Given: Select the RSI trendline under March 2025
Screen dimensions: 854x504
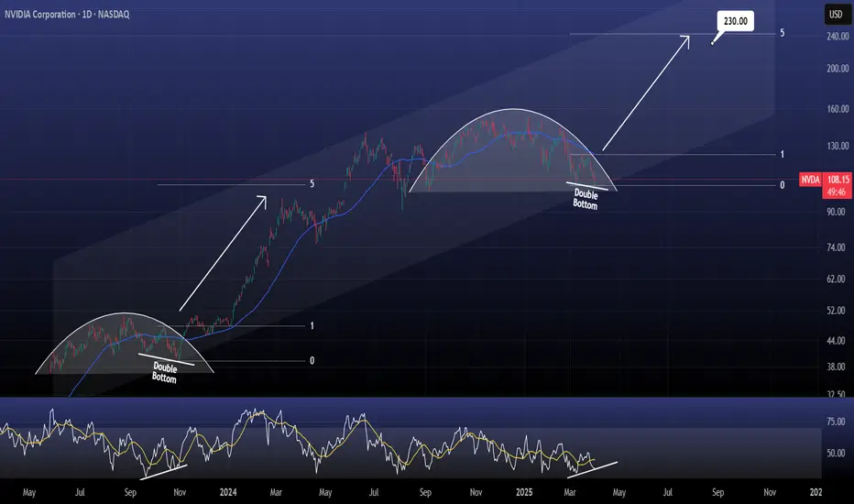Looking at the screenshot, I should pos(592,470).
